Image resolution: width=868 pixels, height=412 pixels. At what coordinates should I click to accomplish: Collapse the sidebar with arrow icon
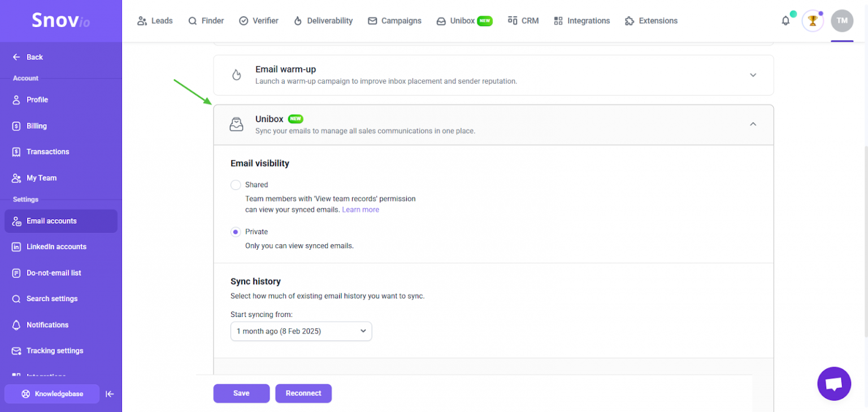(110, 394)
